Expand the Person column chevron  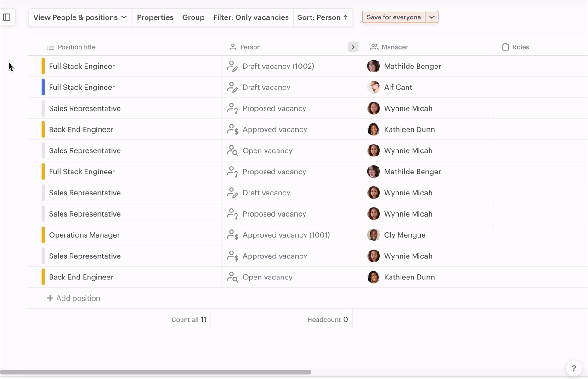(x=353, y=47)
